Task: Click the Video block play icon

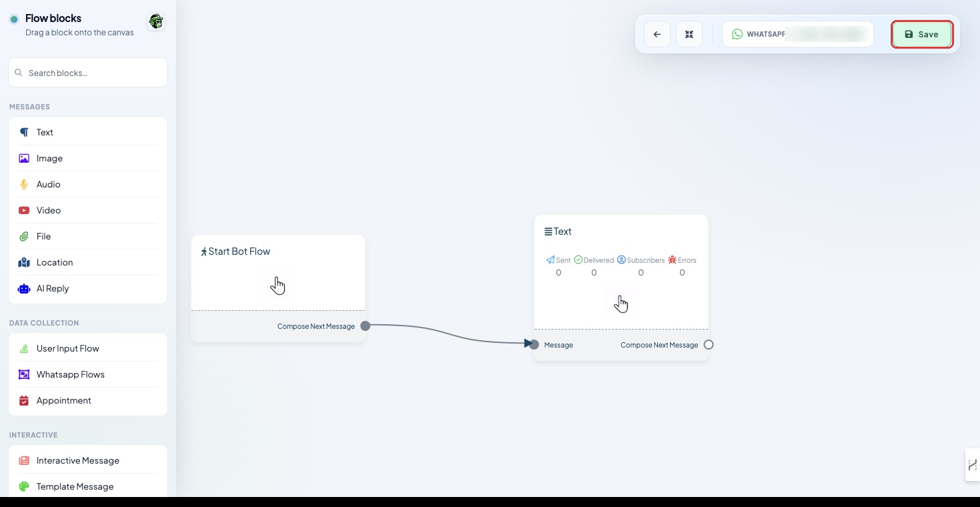Action: click(24, 210)
